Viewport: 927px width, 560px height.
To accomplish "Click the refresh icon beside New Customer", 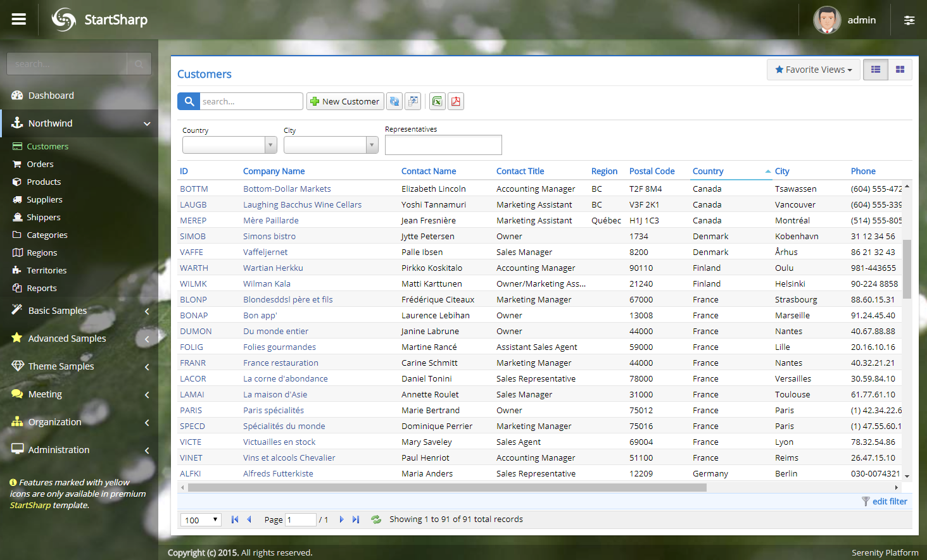I will (x=394, y=101).
